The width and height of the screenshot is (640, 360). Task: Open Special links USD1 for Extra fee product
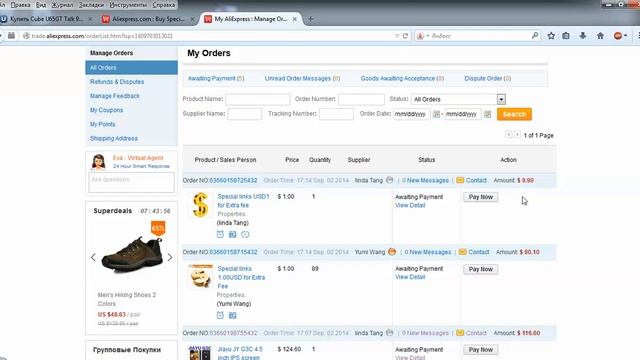point(243,201)
